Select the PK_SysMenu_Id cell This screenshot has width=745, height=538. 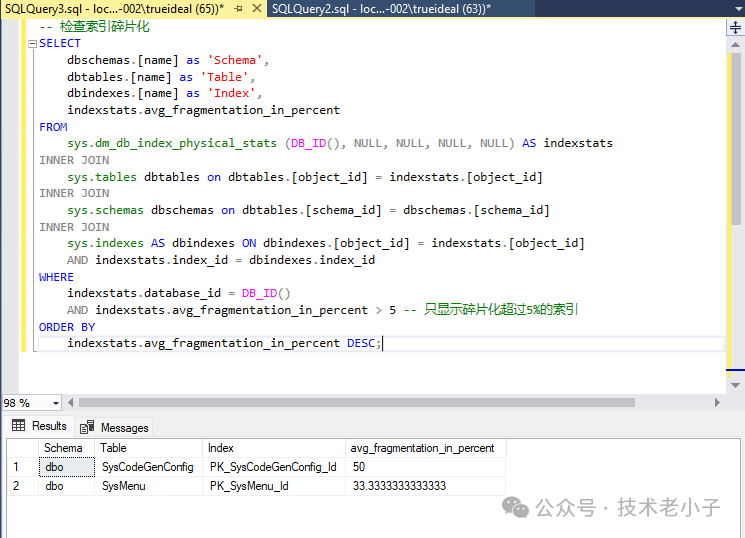click(x=274, y=486)
